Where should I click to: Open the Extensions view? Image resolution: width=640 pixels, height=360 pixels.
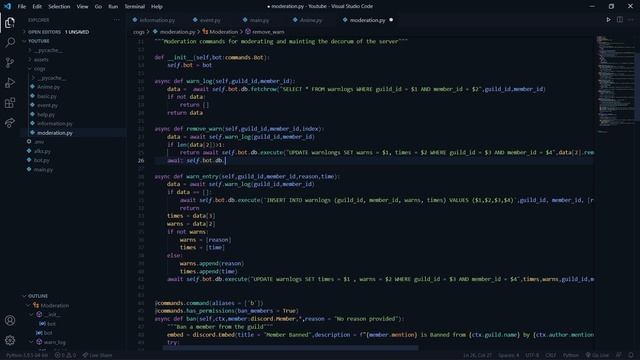10,102
